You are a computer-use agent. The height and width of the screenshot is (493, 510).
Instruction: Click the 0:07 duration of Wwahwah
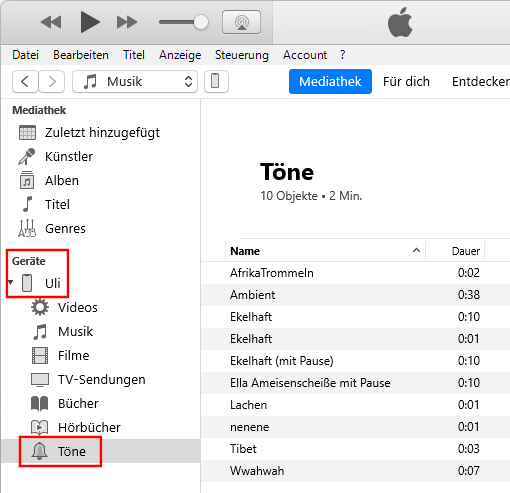tap(469, 471)
